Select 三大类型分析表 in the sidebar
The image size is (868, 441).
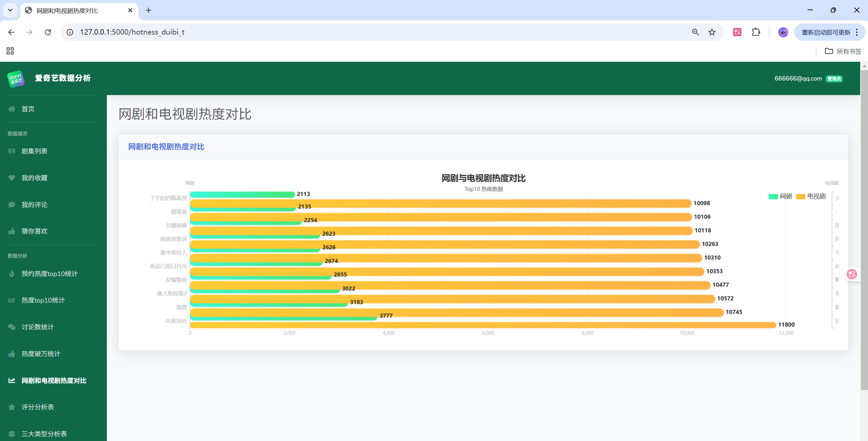pyautogui.click(x=44, y=434)
